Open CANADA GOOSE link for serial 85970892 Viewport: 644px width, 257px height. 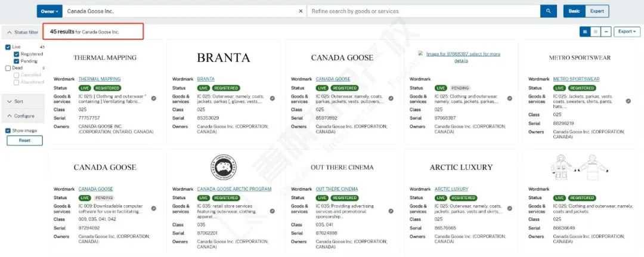coord(333,79)
